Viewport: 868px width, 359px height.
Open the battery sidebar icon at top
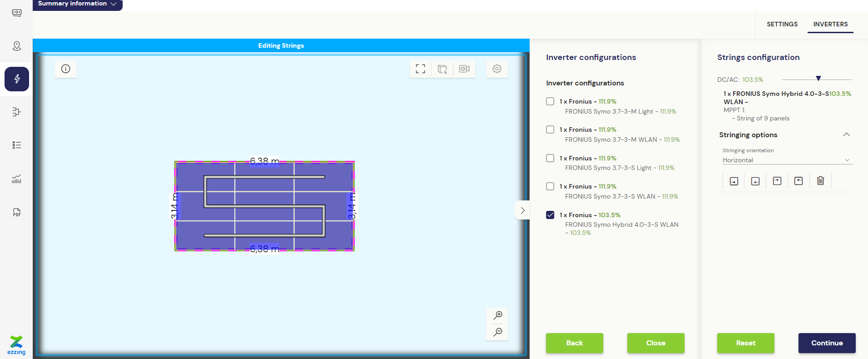click(17, 13)
